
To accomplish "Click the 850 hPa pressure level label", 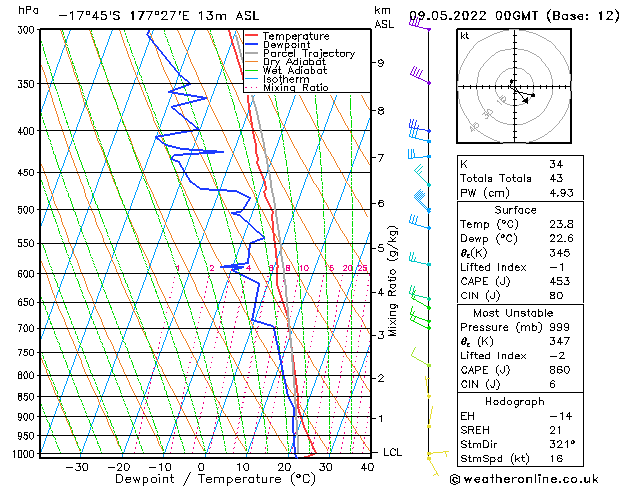I will click(x=26, y=397).
